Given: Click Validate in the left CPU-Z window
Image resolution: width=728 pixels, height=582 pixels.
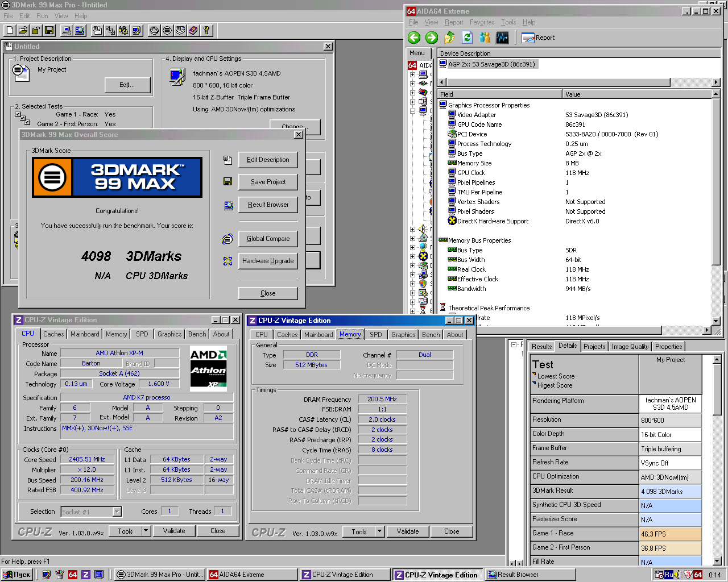Looking at the screenshot, I should [x=174, y=531].
